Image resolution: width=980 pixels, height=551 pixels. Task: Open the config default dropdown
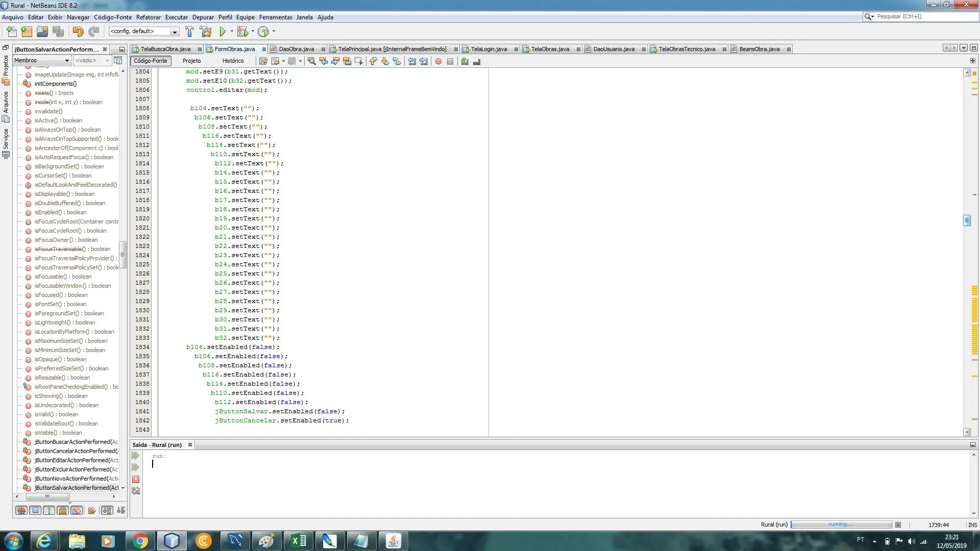(x=143, y=32)
